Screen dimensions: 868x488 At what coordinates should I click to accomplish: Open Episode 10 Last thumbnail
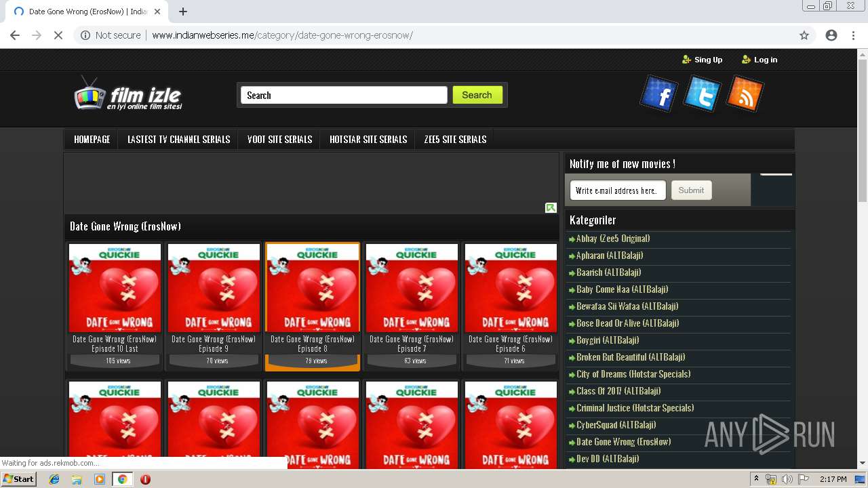(115, 287)
